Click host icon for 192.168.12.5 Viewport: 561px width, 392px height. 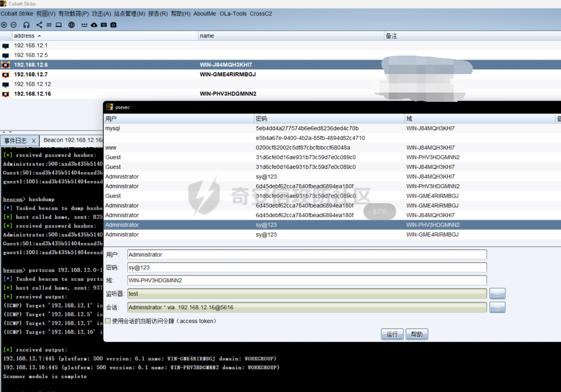point(6,56)
